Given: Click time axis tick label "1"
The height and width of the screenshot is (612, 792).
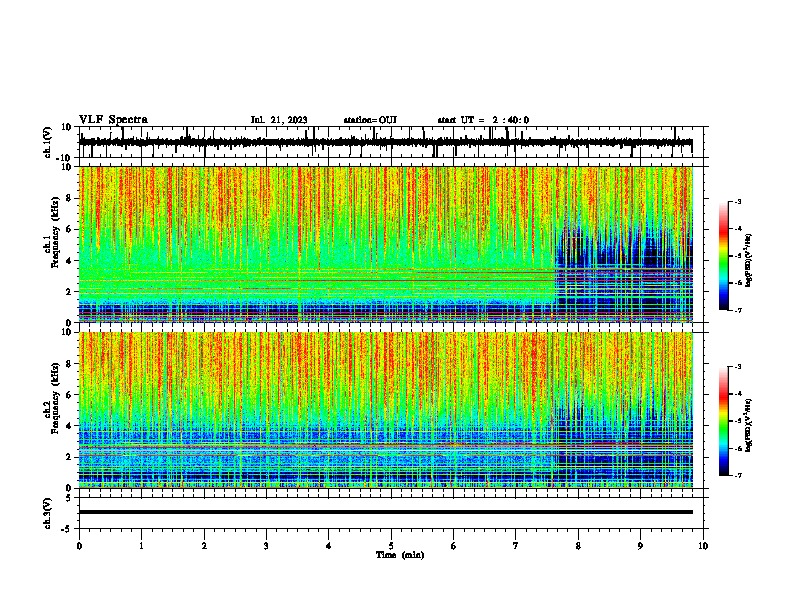Looking at the screenshot, I should pyautogui.click(x=141, y=546).
